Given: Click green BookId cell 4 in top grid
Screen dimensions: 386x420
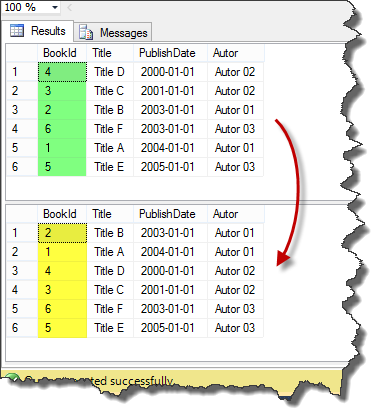Looking at the screenshot, I should click(62, 72).
